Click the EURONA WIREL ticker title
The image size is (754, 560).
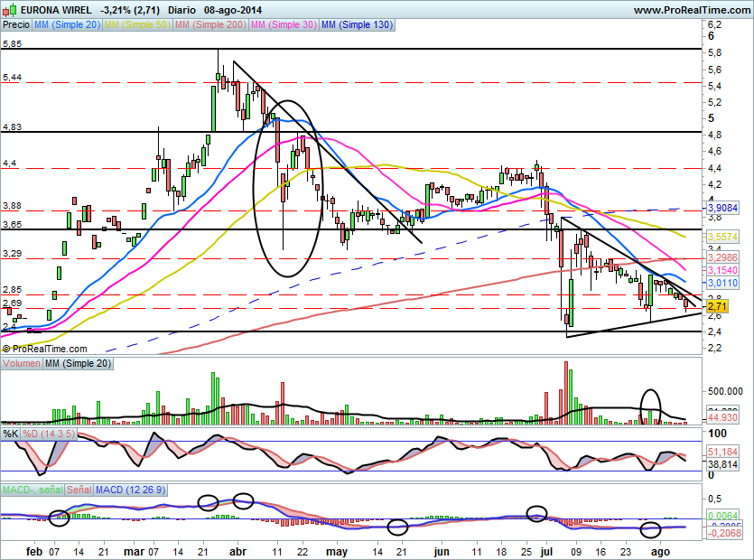tap(57, 10)
